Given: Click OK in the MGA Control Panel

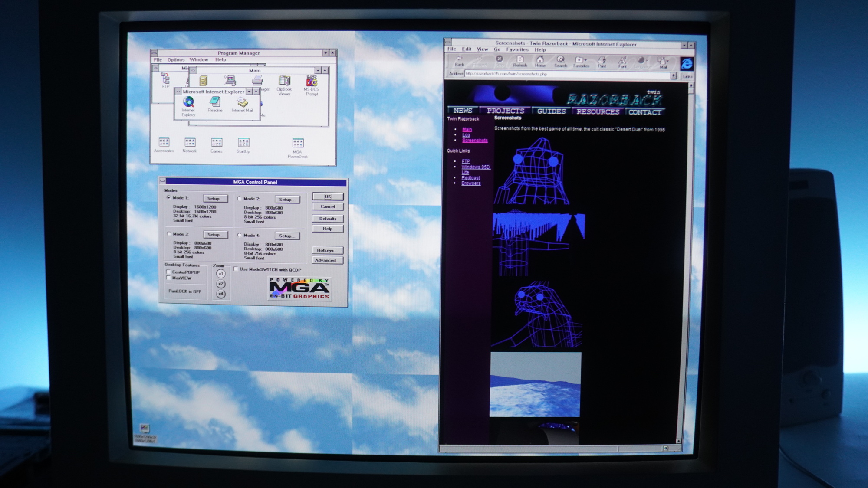Looking at the screenshot, I should 328,197.
